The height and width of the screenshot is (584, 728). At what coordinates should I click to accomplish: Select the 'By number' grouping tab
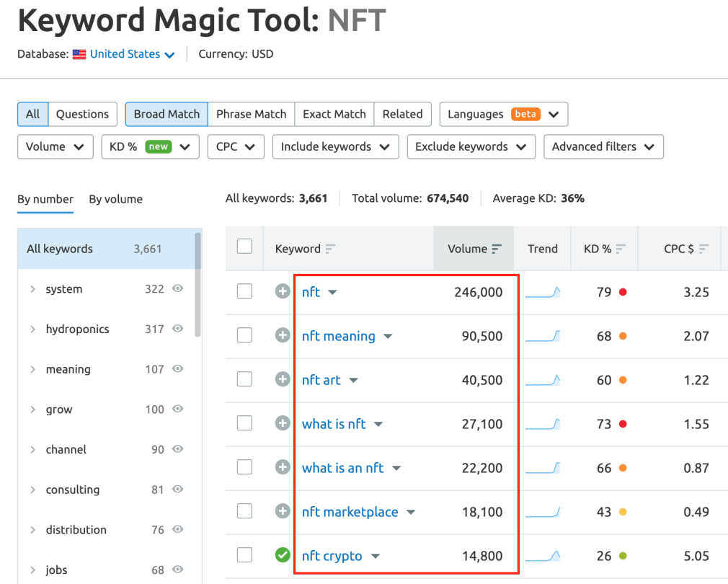[45, 200]
